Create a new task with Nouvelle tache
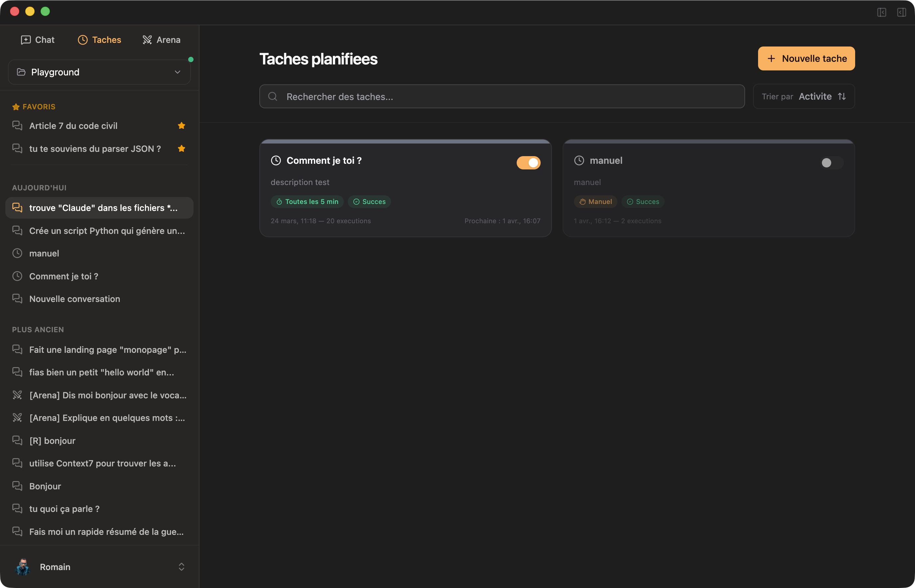The width and height of the screenshot is (915, 588). pyautogui.click(x=806, y=58)
